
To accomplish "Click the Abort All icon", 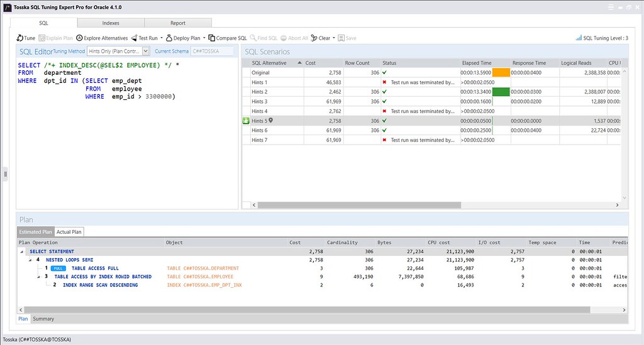I will tap(284, 38).
